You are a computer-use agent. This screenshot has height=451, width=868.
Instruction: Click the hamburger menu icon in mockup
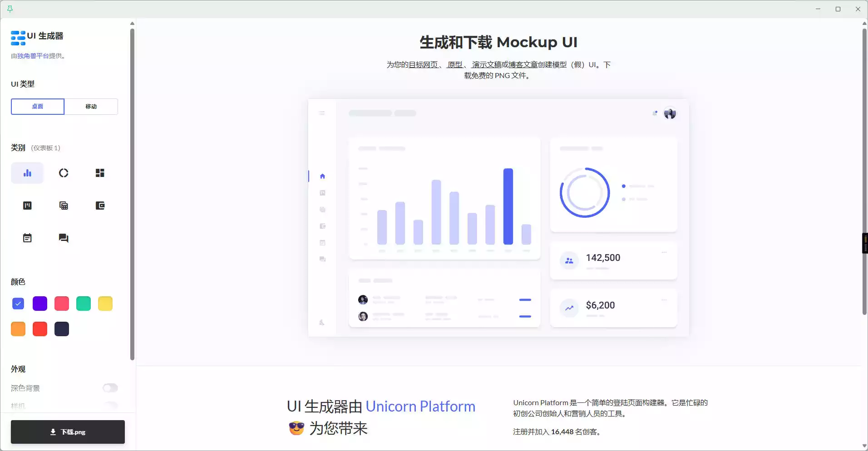322,113
